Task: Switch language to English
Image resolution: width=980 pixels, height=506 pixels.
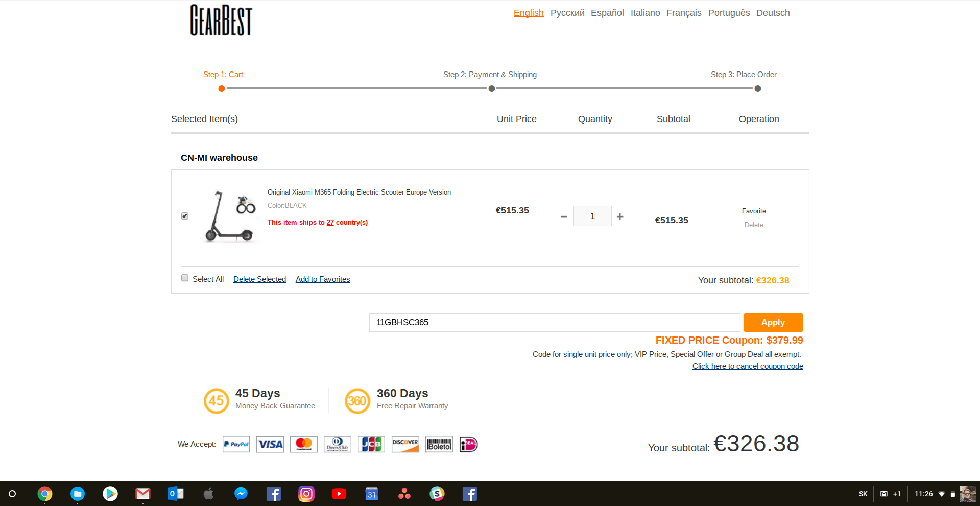Action: 529,13
